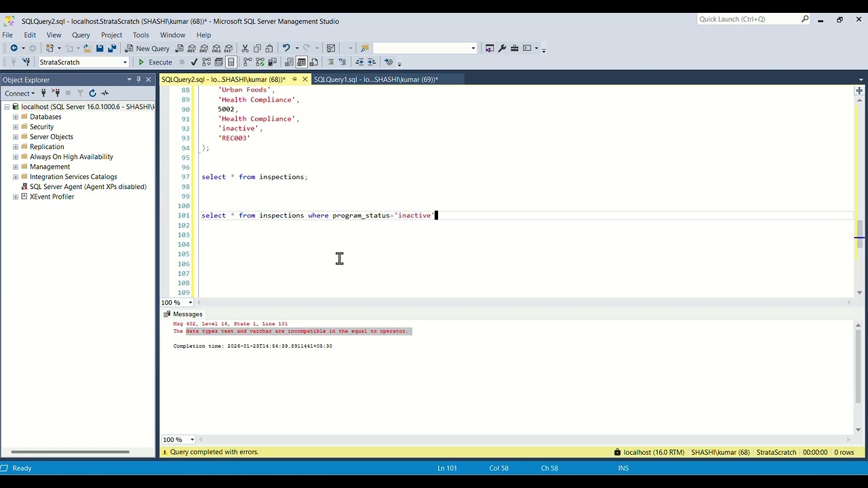Cut selection with the scissors icon
The image size is (868, 488).
(245, 48)
